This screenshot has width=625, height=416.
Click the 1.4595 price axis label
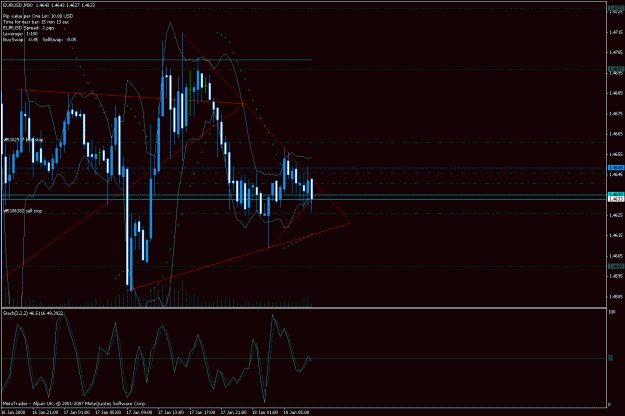click(616, 276)
